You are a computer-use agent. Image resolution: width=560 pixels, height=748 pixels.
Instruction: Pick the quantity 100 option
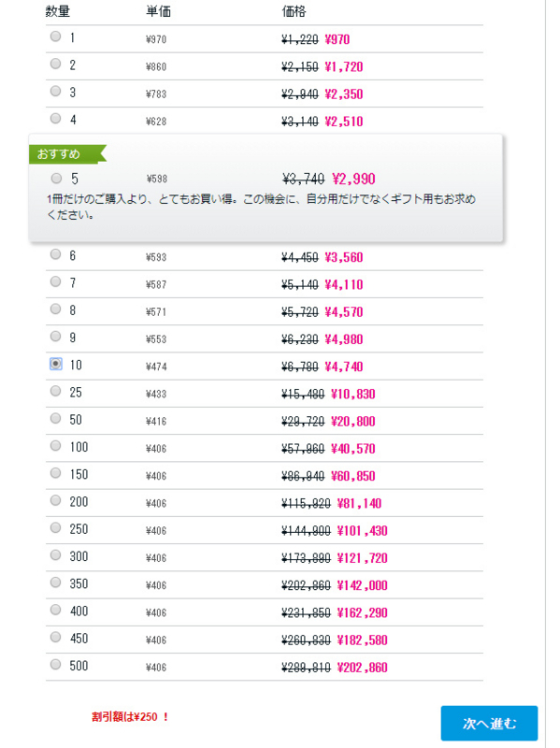[x=56, y=446]
